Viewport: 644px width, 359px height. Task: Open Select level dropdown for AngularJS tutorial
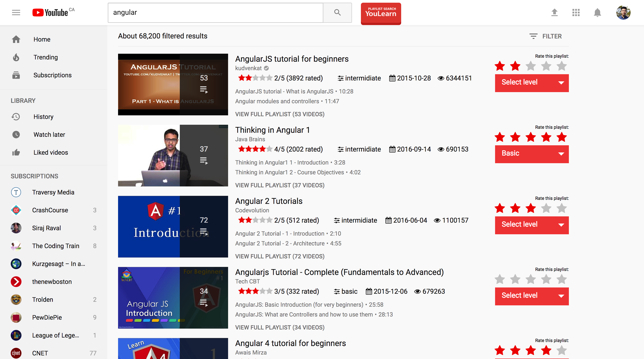pyautogui.click(x=532, y=83)
